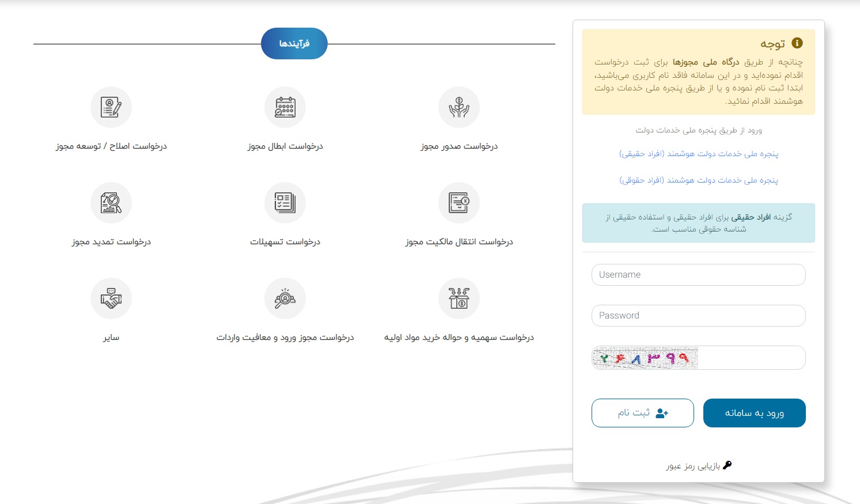Open the فرآیندها processes tab
Viewport: 860px width, 504px height.
tap(294, 44)
